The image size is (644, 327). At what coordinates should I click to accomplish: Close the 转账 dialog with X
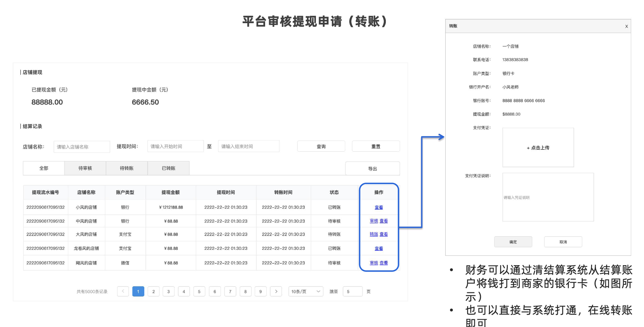click(626, 26)
